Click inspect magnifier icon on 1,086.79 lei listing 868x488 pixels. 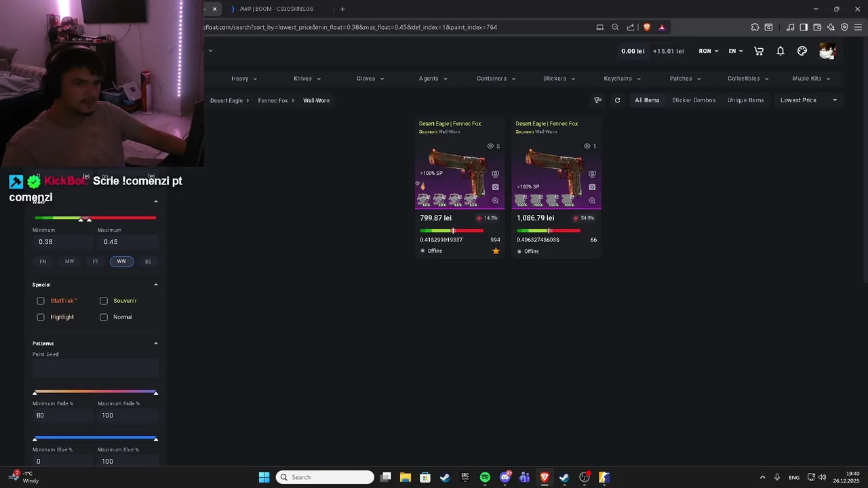[592, 201]
